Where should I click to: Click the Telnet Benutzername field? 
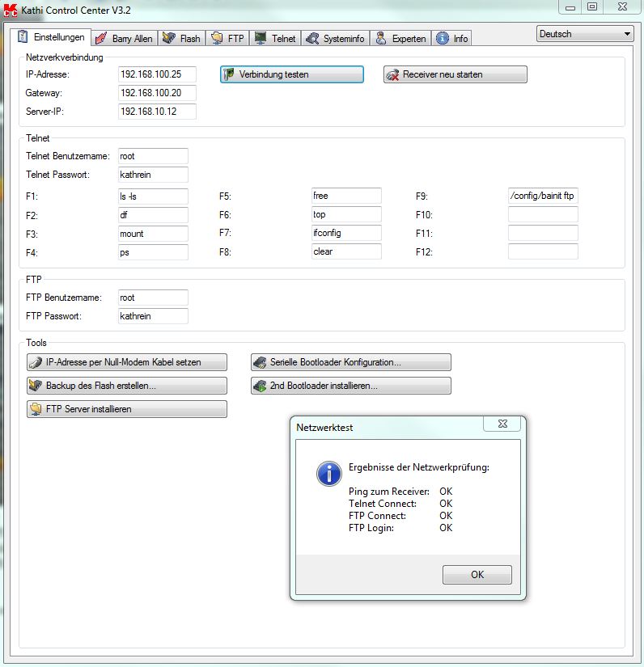point(153,156)
